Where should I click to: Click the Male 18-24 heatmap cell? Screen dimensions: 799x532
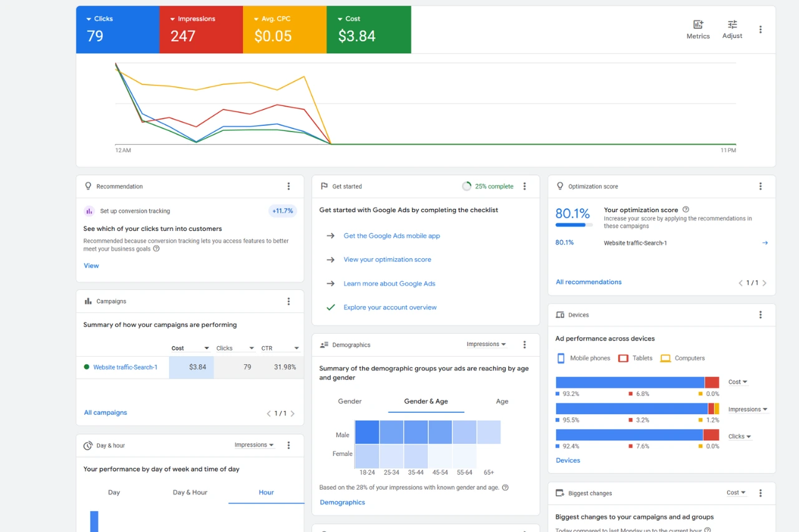tap(367, 432)
